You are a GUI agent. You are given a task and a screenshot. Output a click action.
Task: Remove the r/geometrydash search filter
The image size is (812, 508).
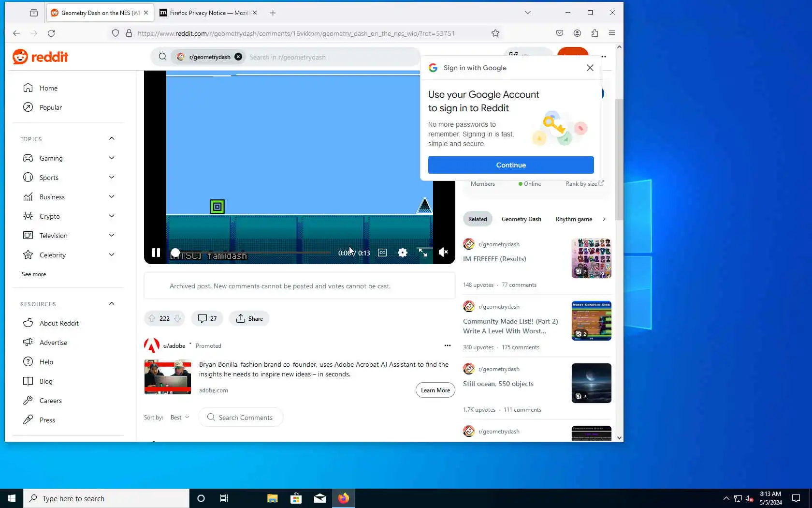pyautogui.click(x=238, y=57)
